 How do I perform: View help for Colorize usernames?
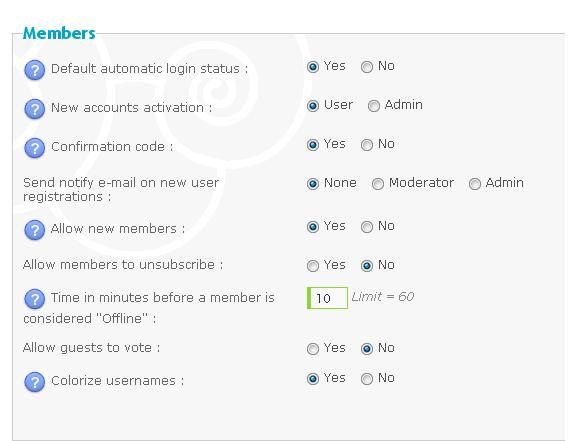[34, 382]
